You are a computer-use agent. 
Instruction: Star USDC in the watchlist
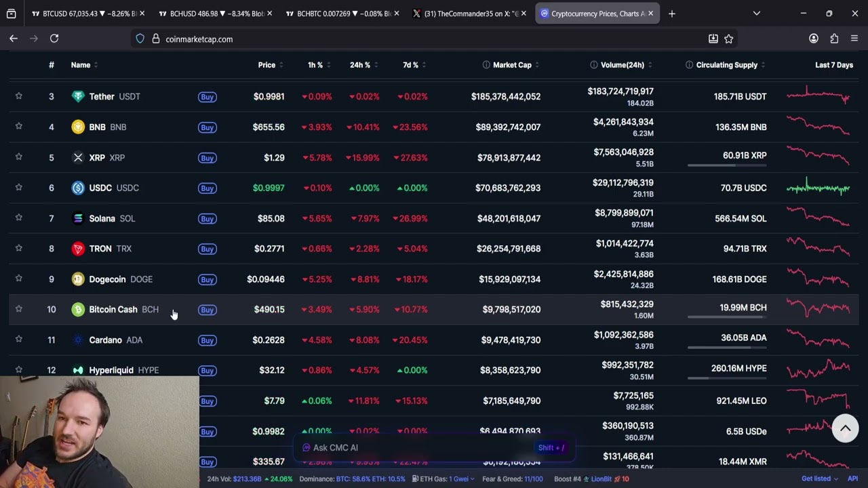[19, 188]
